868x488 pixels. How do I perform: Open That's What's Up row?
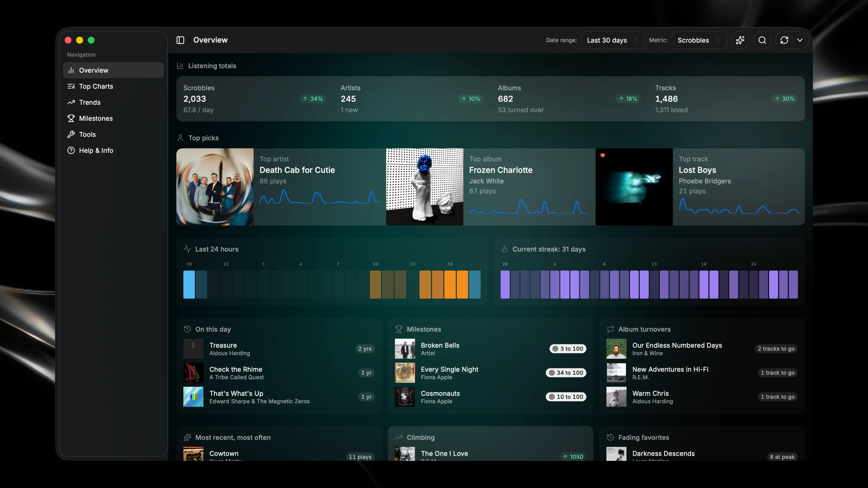click(x=279, y=397)
